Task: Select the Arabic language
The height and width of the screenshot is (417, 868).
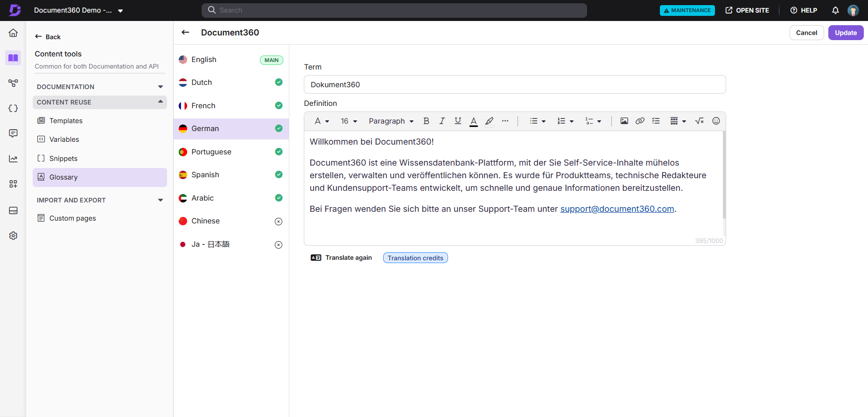Action: pos(231,198)
